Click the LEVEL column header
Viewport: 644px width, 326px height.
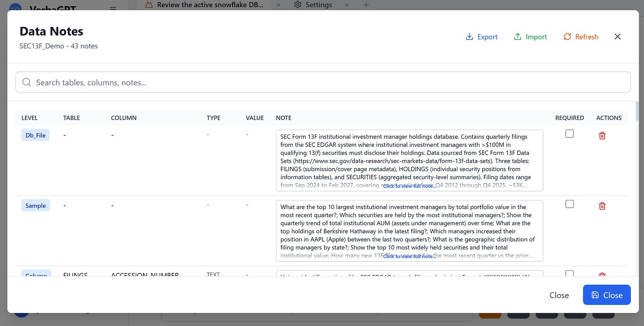[x=30, y=118]
